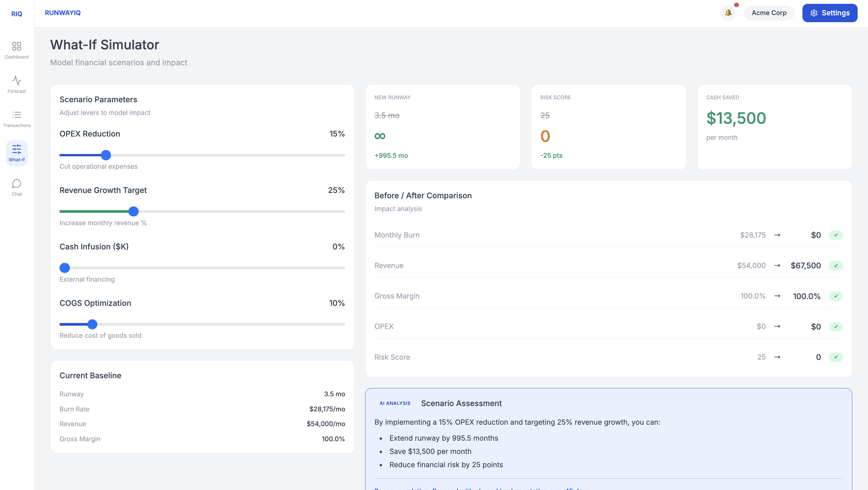Click the OPEX Reduction slider handle
The height and width of the screenshot is (490, 868).
pos(106,155)
